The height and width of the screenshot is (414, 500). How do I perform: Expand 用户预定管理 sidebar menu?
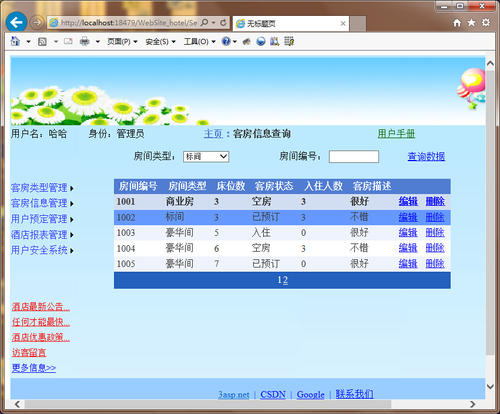42,219
